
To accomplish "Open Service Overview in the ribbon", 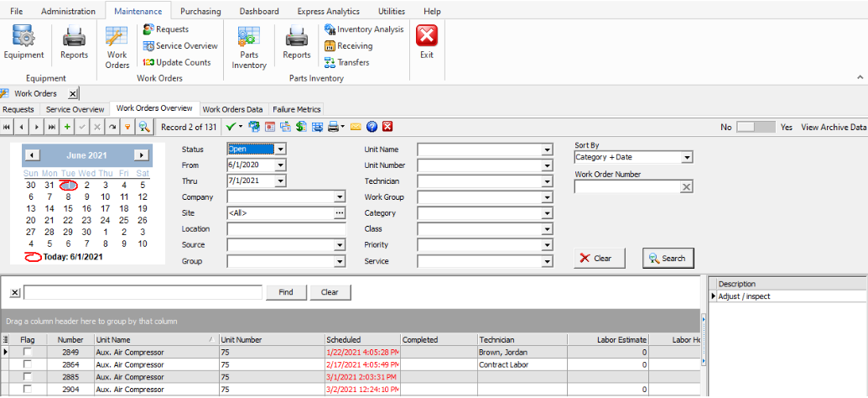I will coord(180,46).
